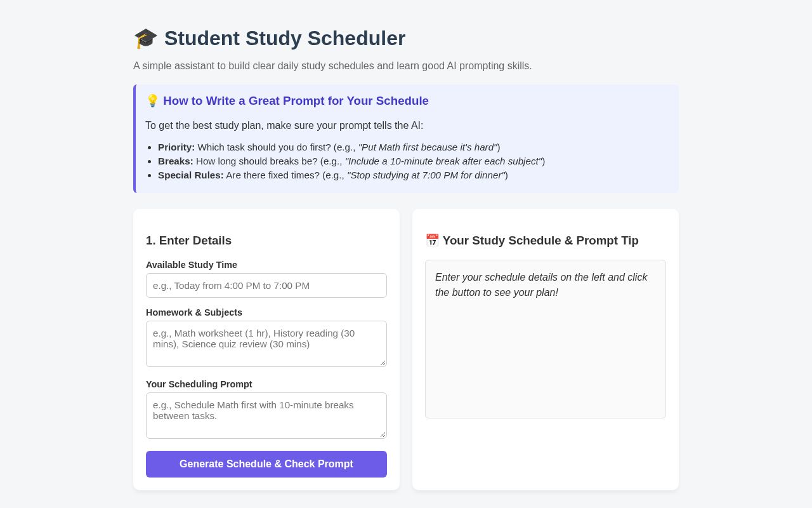Focus the Available Study Time field
The height and width of the screenshot is (508, 812).
(266, 285)
